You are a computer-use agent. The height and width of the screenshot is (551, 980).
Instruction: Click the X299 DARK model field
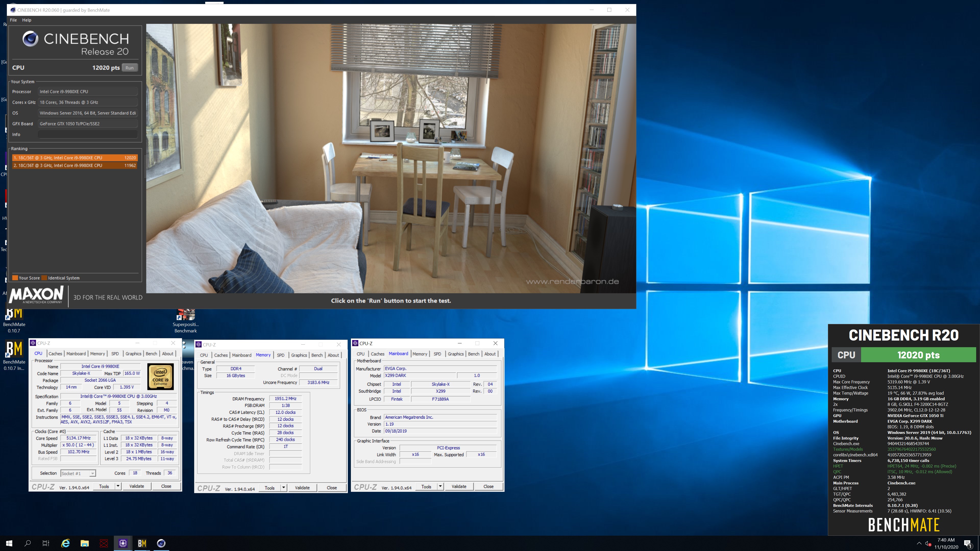[x=420, y=376]
